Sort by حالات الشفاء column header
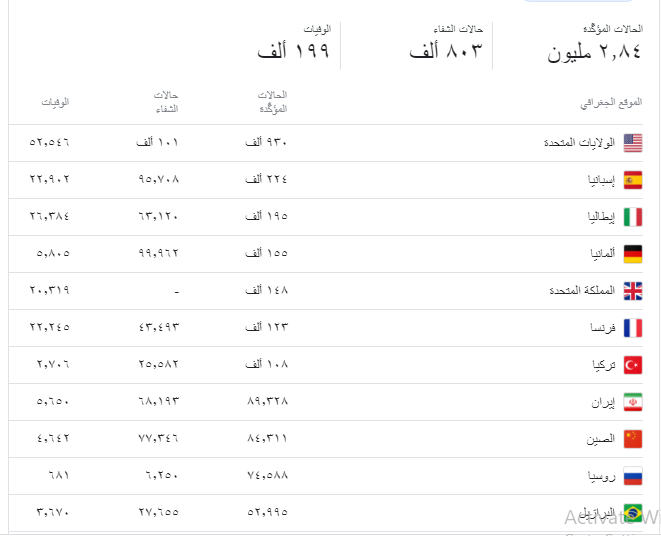Image resolution: width=661 pixels, height=536 pixels. point(165,102)
